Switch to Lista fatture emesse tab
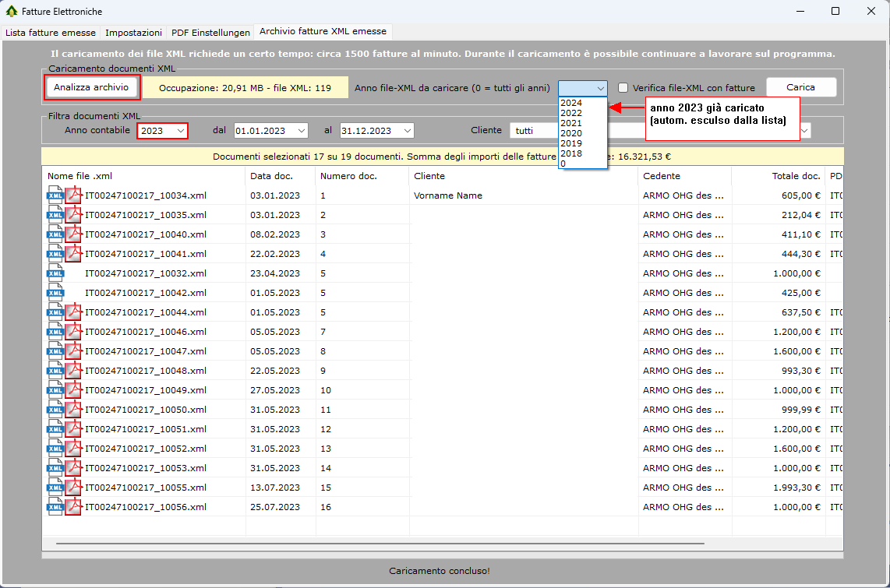890x588 pixels. tap(51, 33)
